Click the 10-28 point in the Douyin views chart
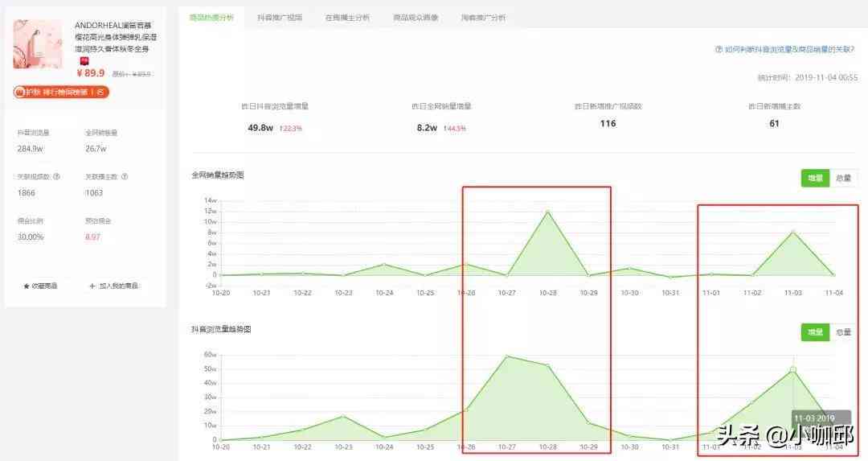 [547, 366]
